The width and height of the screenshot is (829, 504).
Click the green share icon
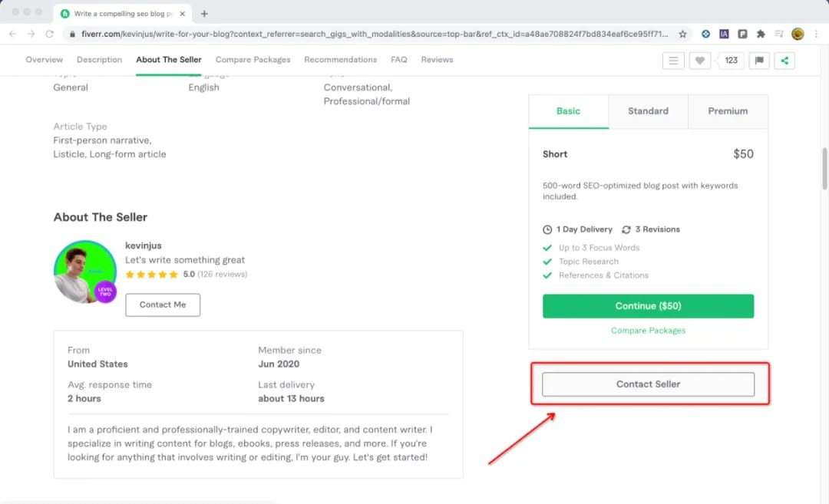click(x=784, y=61)
